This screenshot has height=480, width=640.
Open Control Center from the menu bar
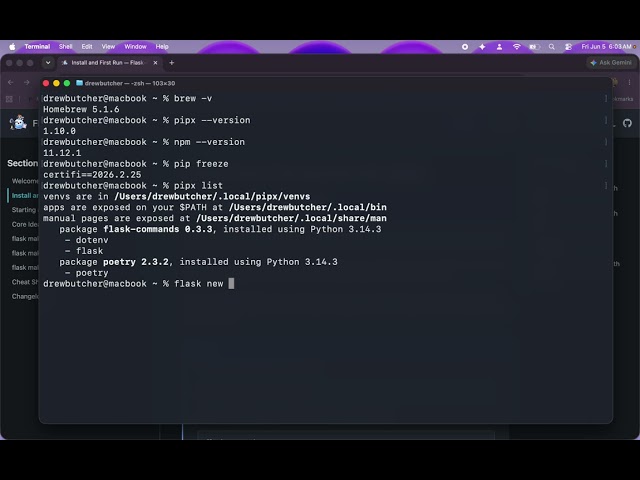click(568, 47)
